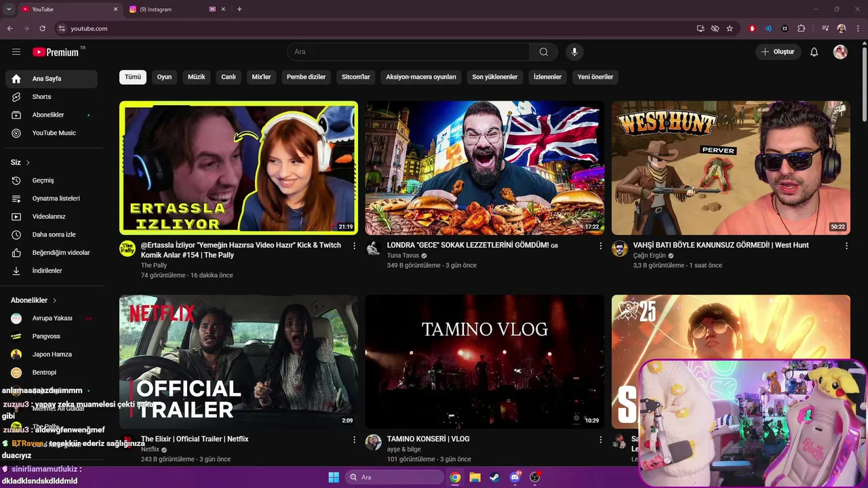Open more options for Londra video
Viewport: 868px width, 488px height.
(x=600, y=246)
